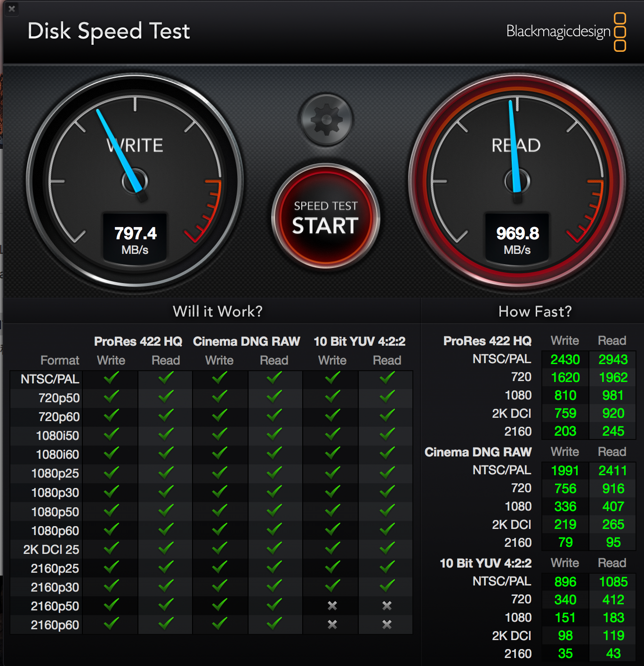
Task: Click the 1080i50 10 Bit YUV Write checkmark
Action: pos(333,434)
